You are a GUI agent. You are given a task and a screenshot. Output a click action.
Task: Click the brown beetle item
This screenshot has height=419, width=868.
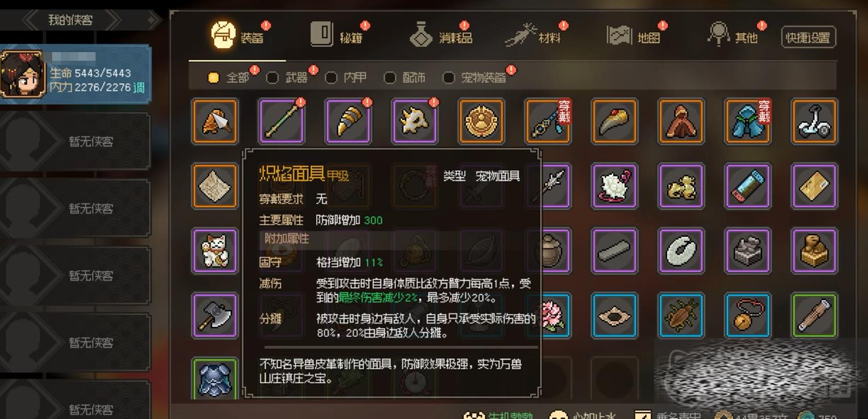pyautogui.click(x=681, y=316)
